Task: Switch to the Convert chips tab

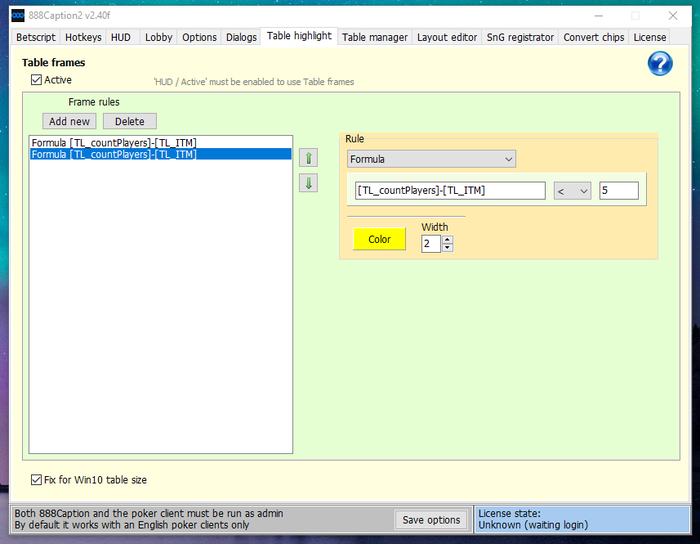Action: pyautogui.click(x=594, y=37)
